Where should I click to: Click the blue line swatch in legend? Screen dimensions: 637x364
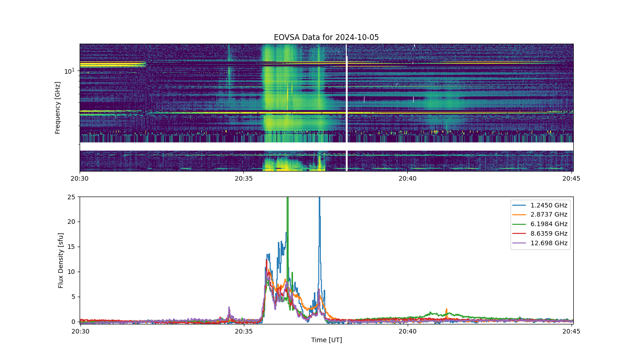coord(520,205)
